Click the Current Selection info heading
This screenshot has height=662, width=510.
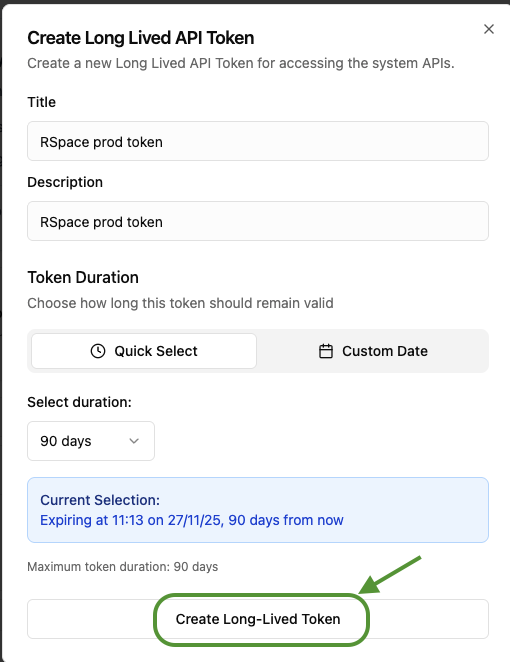[x=100, y=500]
